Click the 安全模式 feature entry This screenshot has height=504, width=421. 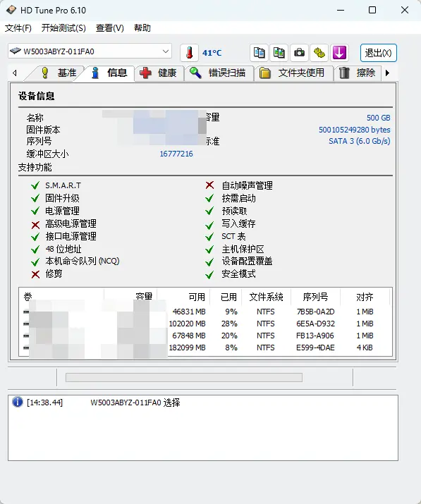[238, 274]
